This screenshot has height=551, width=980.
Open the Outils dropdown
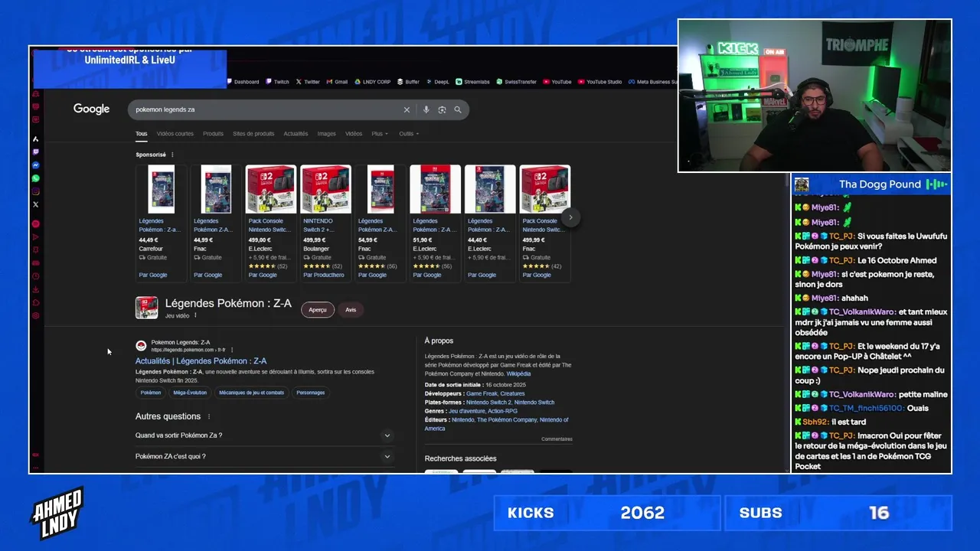click(409, 134)
